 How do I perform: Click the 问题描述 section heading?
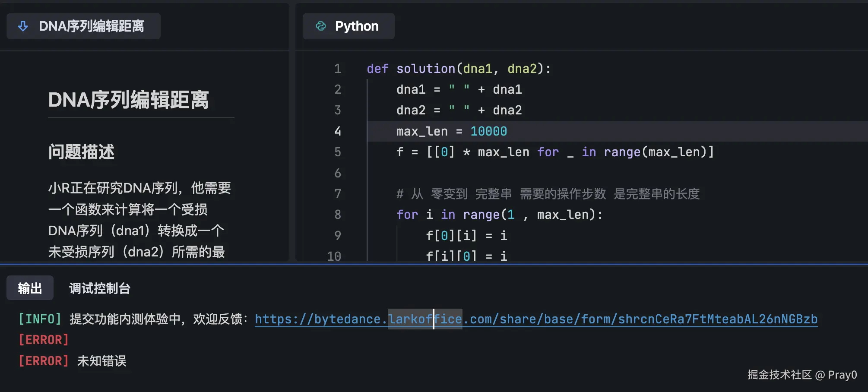pyautogui.click(x=81, y=152)
